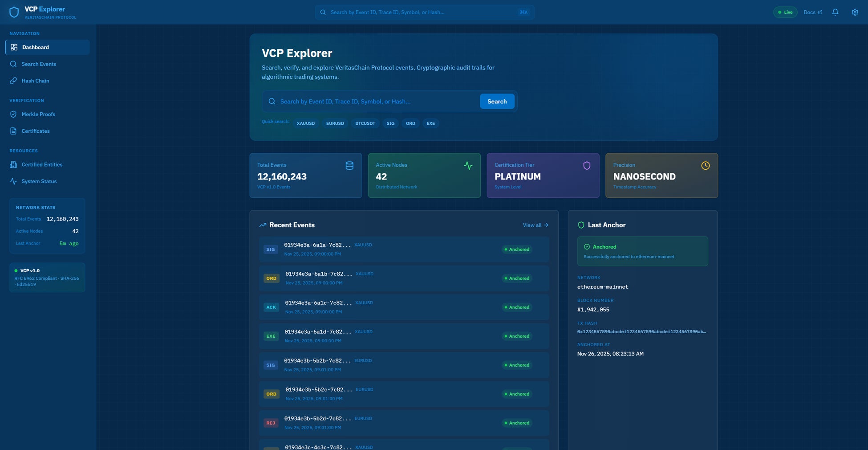Image resolution: width=868 pixels, height=450 pixels.
Task: Select Search Events in the sidebar
Action: 39,64
